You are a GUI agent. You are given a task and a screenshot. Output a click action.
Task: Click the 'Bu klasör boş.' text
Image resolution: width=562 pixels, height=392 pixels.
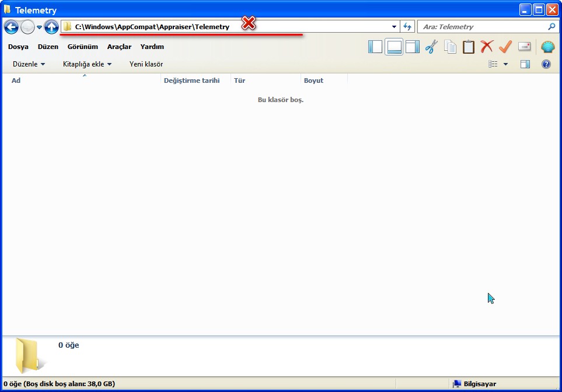281,100
